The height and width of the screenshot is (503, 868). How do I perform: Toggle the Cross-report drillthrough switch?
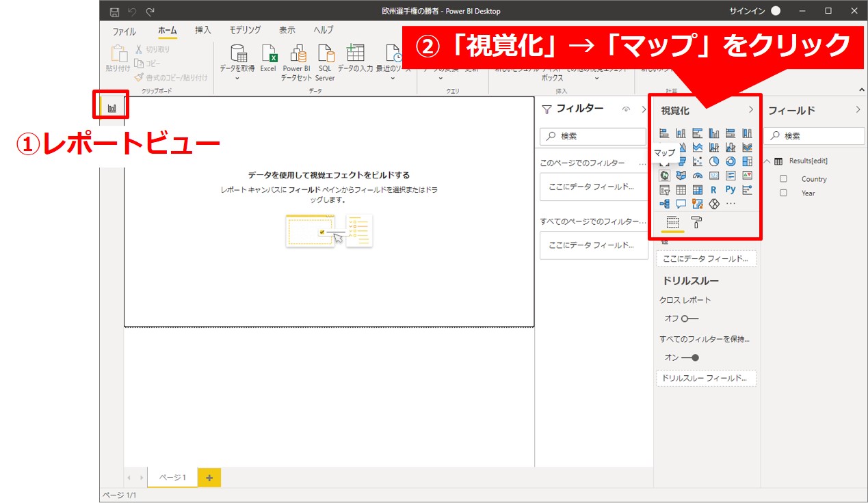pos(689,318)
